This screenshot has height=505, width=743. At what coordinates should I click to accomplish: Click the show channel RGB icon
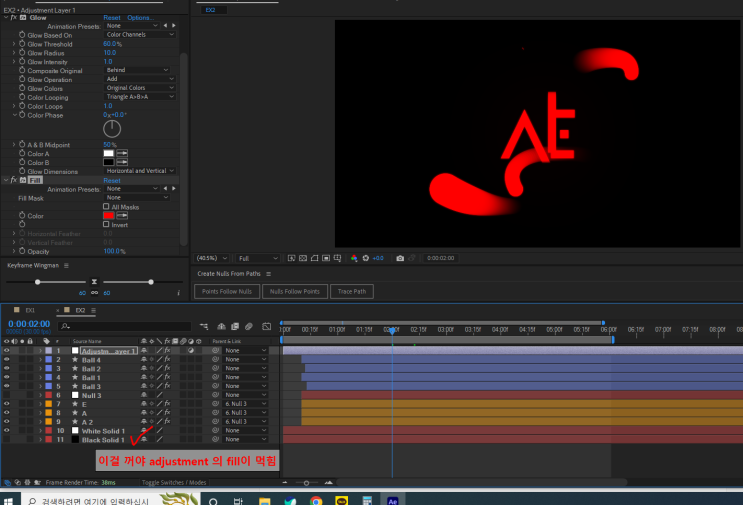[x=354, y=258]
